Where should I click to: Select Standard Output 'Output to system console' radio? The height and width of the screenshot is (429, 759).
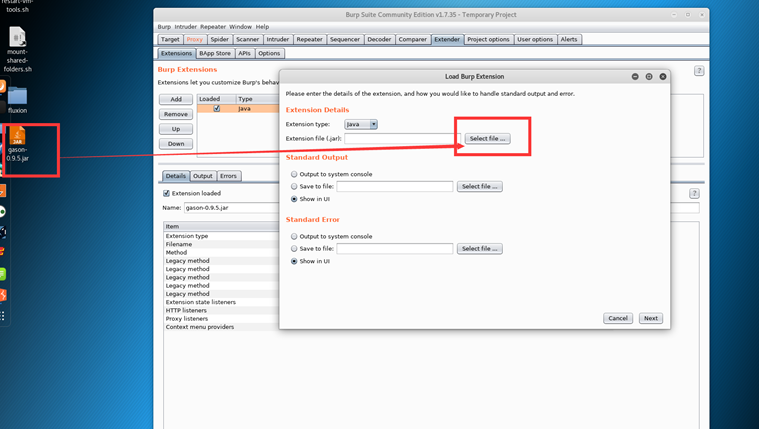coord(294,174)
